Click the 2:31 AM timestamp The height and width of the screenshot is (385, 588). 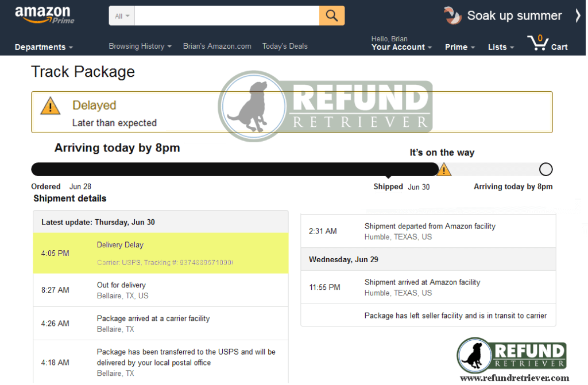[323, 231]
